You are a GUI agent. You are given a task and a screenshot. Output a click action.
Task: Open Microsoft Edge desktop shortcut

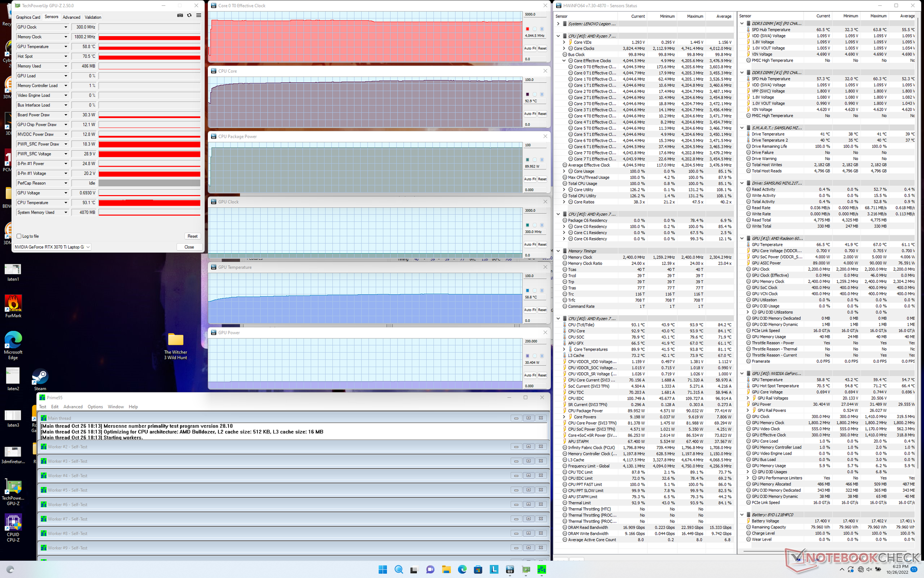[13, 345]
